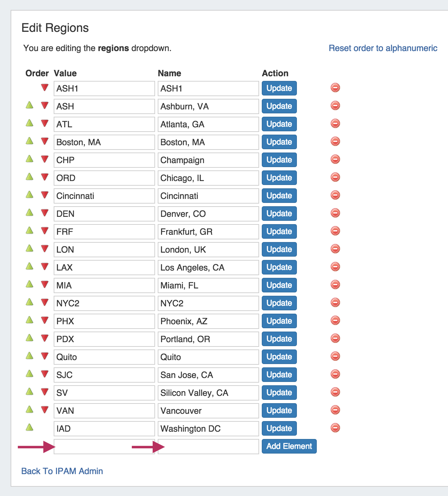This screenshot has height=496, width=448.
Task: Delete the Boston, MA region
Action: 335,142
